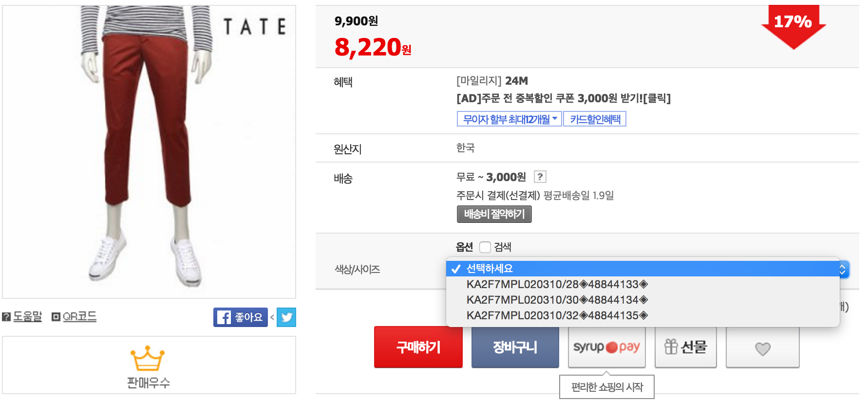Click the 판매우수 crown badge
868x401 pixels.
[x=148, y=366]
